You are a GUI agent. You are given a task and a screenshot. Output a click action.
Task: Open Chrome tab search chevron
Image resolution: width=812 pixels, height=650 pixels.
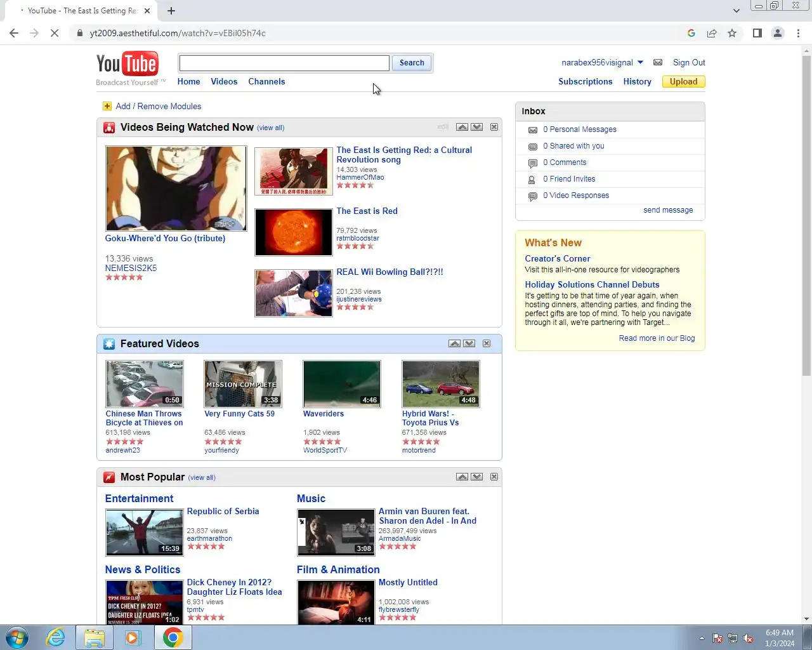736,11
